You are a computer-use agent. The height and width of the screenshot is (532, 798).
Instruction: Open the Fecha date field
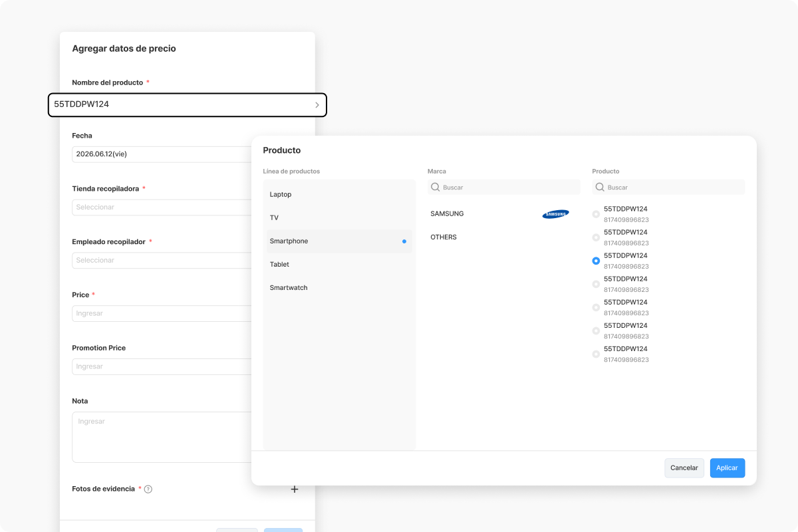click(x=162, y=154)
